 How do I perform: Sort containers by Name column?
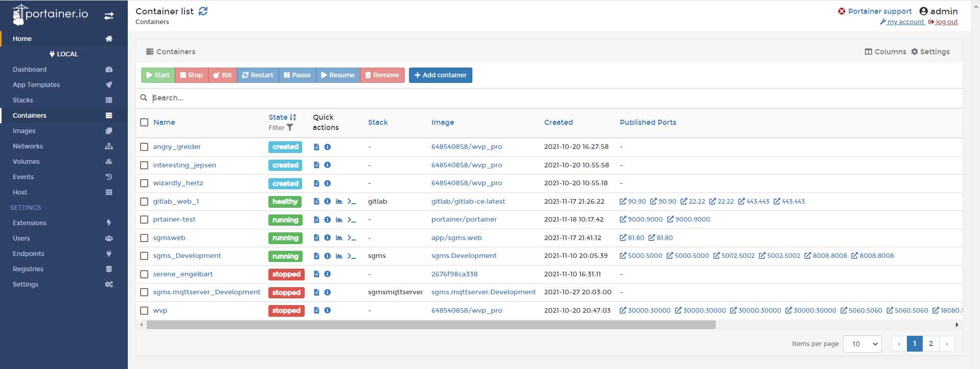(x=164, y=122)
